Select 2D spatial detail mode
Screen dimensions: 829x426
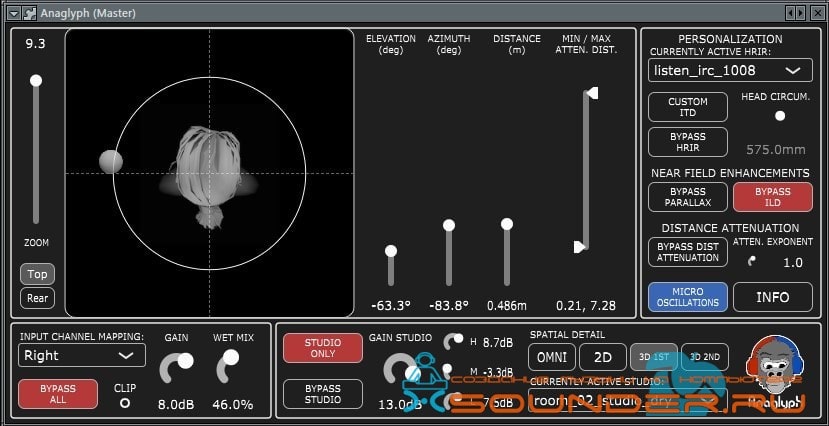pyautogui.click(x=603, y=357)
